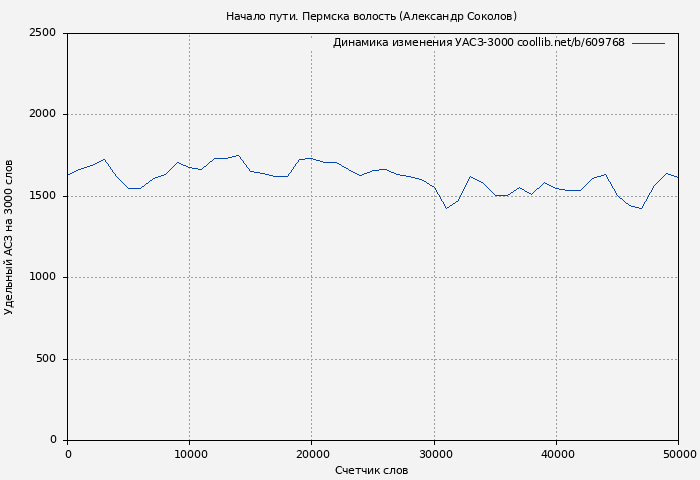
Task: Click the legend text Динамика изменения УАСЗ-3000
Action: [478, 43]
